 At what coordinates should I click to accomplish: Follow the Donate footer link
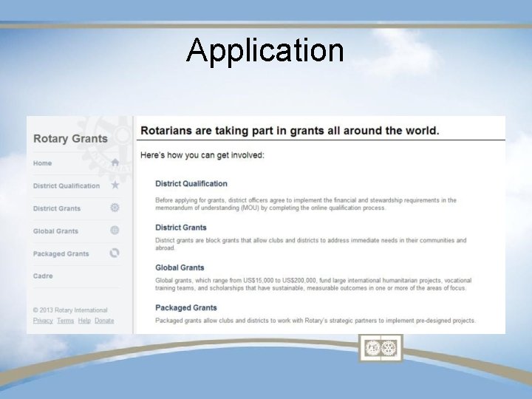pos(104,321)
